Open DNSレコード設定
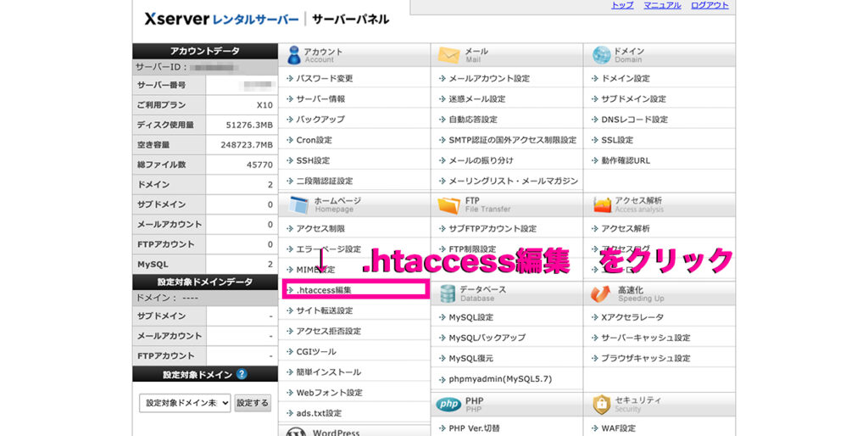The width and height of the screenshot is (868, 436). [634, 119]
